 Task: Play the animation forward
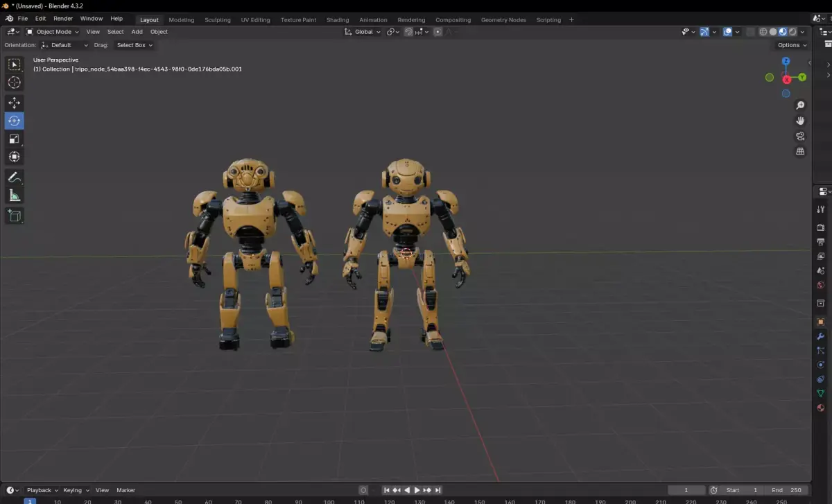tap(417, 490)
